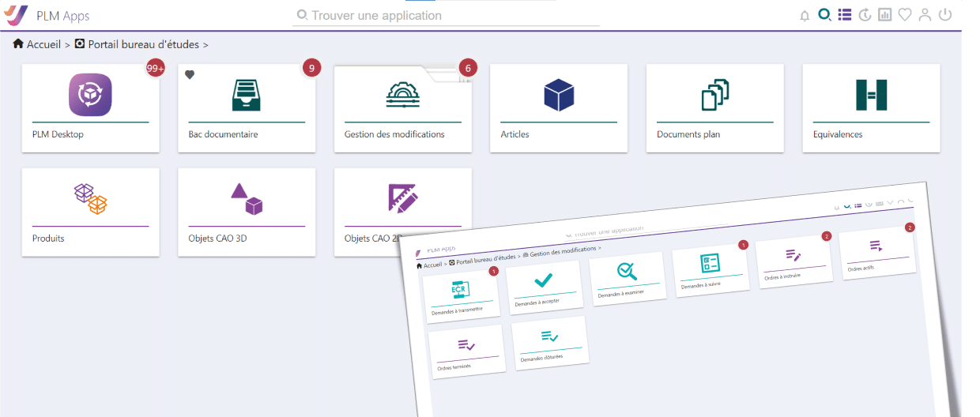
Task: Open the Gestion des modifications tile
Action: pyautogui.click(x=402, y=107)
